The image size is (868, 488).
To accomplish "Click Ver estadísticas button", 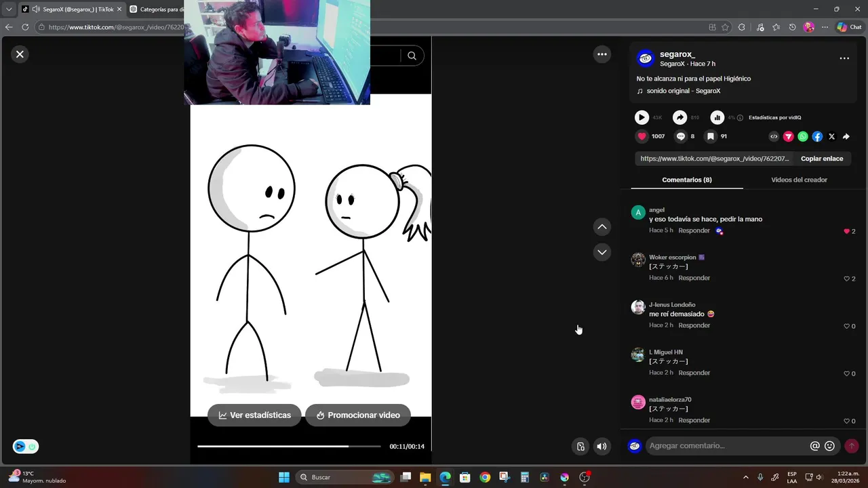I will pos(254,415).
